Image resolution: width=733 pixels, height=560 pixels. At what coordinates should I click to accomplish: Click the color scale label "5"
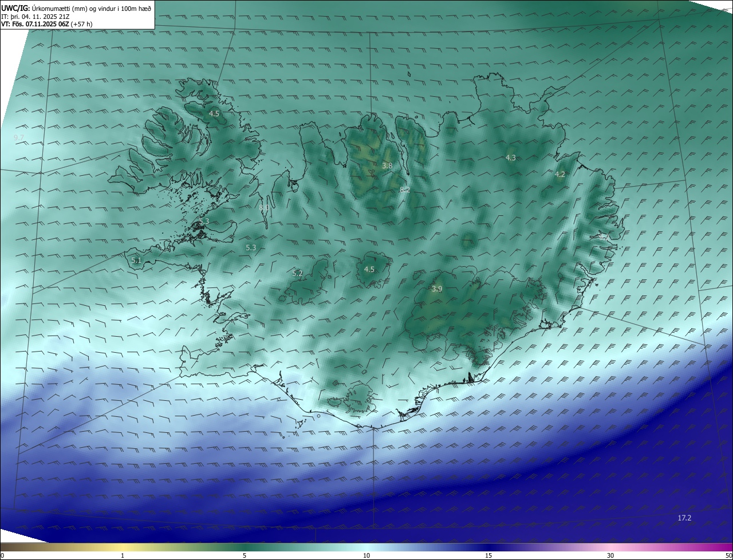pyautogui.click(x=245, y=555)
